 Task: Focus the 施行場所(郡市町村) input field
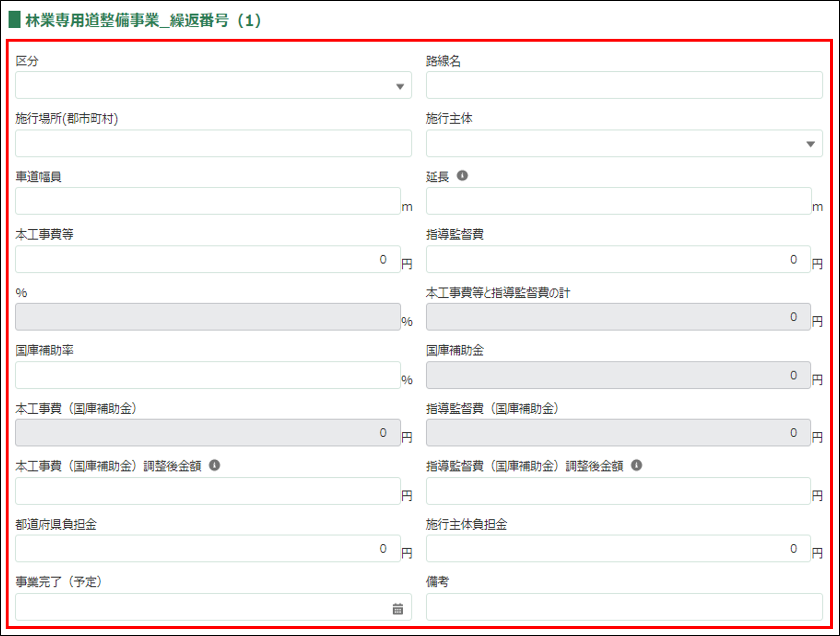point(213,144)
